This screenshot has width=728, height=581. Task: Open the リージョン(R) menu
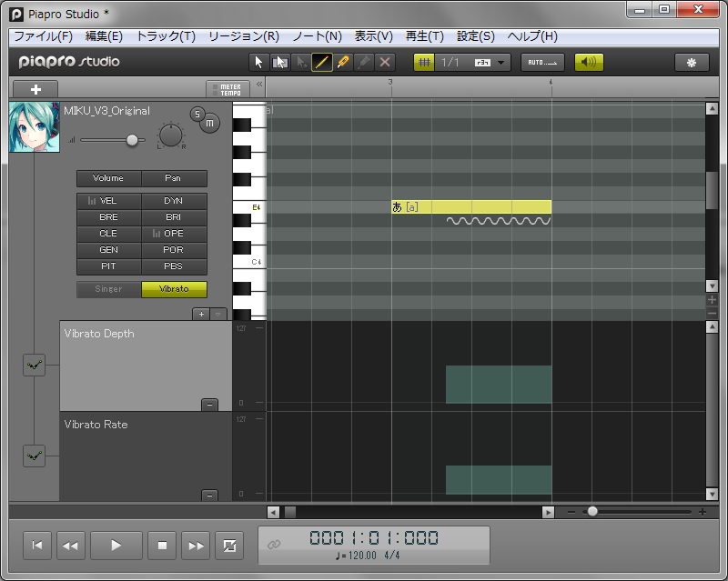[244, 36]
